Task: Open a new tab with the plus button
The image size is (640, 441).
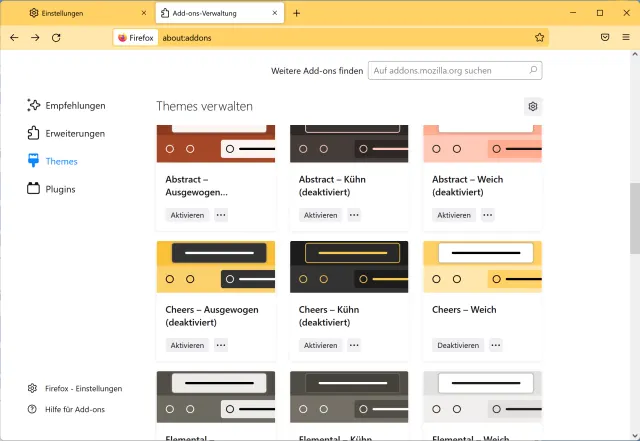Action: pyautogui.click(x=296, y=13)
